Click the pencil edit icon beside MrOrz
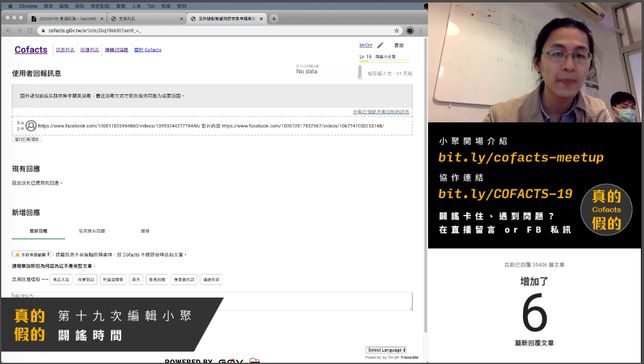Screen dimensions: 644x364 click(380, 45)
